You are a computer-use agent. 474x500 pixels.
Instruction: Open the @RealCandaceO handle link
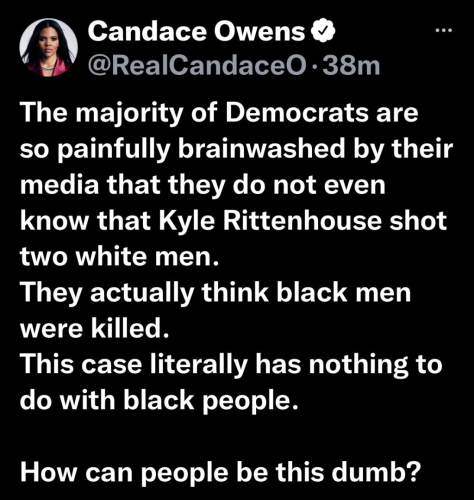pos(197,66)
